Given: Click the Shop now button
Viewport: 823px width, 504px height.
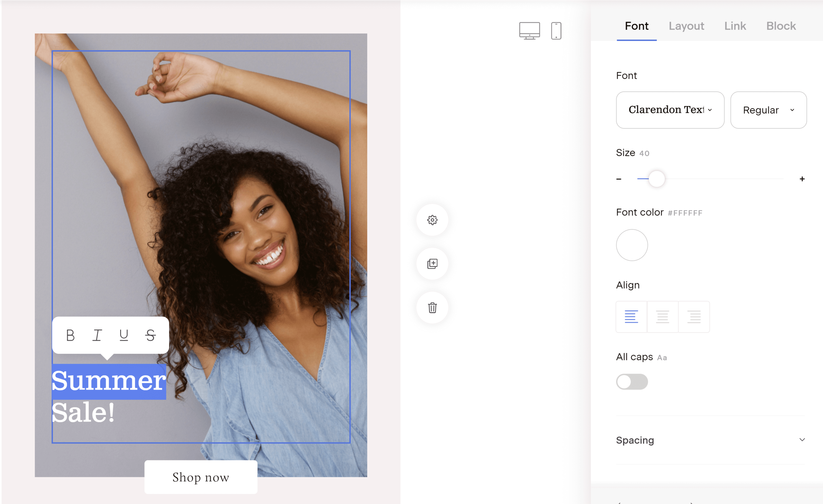Looking at the screenshot, I should click(201, 477).
